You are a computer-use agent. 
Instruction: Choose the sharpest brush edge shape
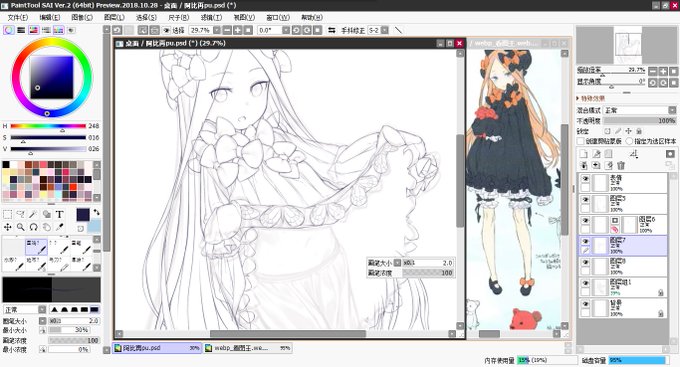(94, 309)
